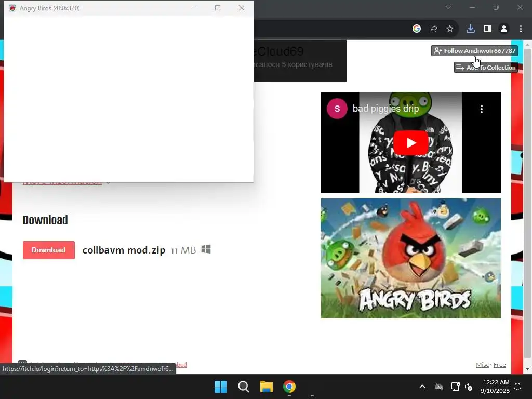
Task: Minimize the Angry Birds game window
Action: pos(194,8)
